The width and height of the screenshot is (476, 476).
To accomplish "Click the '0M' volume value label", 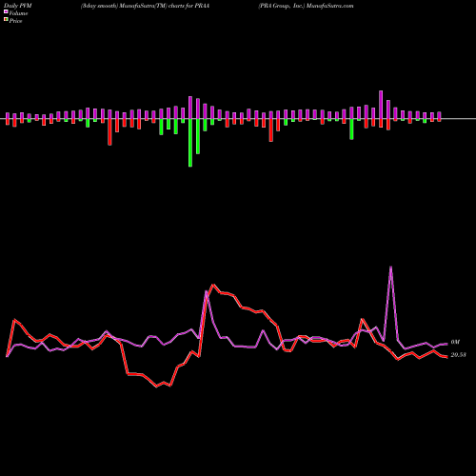I will click(455, 342).
